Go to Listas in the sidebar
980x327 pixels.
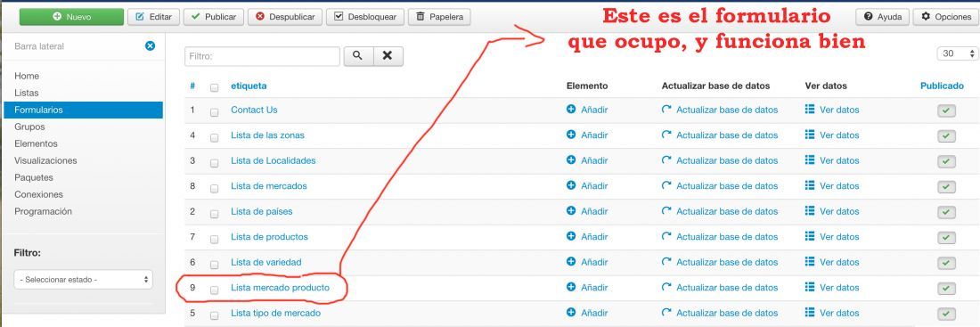(x=26, y=93)
